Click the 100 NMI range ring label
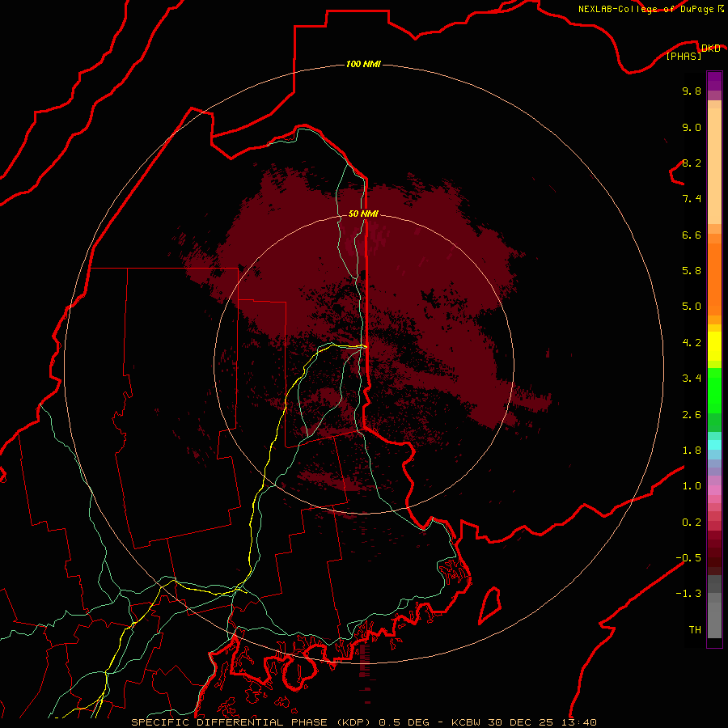Image resolution: width=728 pixels, height=728 pixels. pyautogui.click(x=363, y=64)
